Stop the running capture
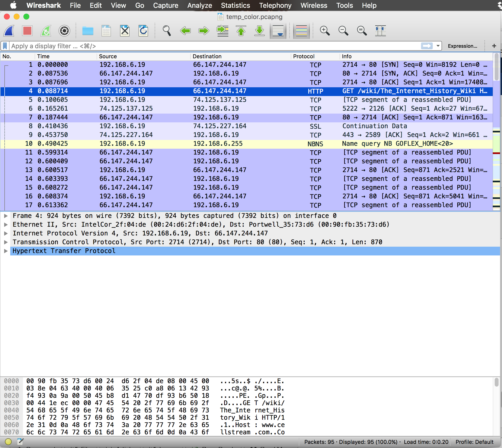Image resolution: width=502 pixels, height=448 pixels. coord(27,31)
